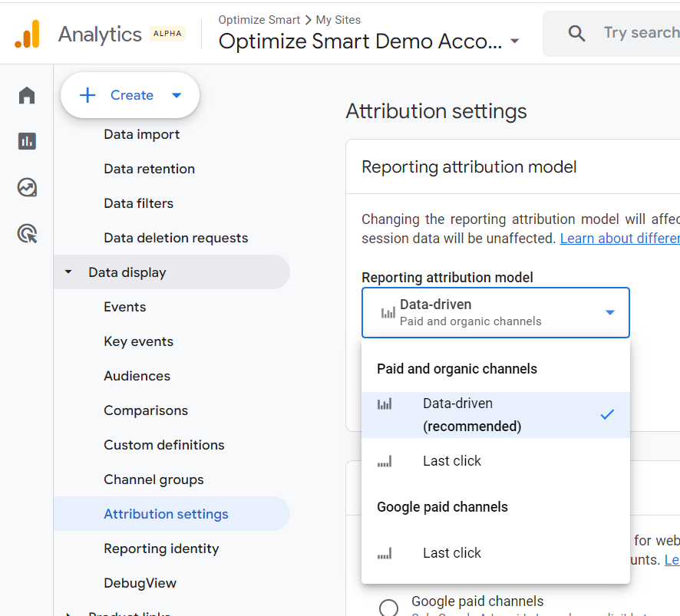Image resolution: width=680 pixels, height=616 pixels.
Task: Open Events under Data display
Action: pos(124,307)
